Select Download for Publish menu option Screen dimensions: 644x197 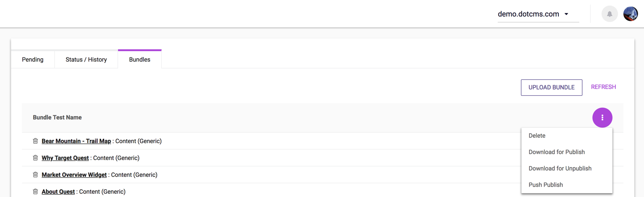point(557,152)
